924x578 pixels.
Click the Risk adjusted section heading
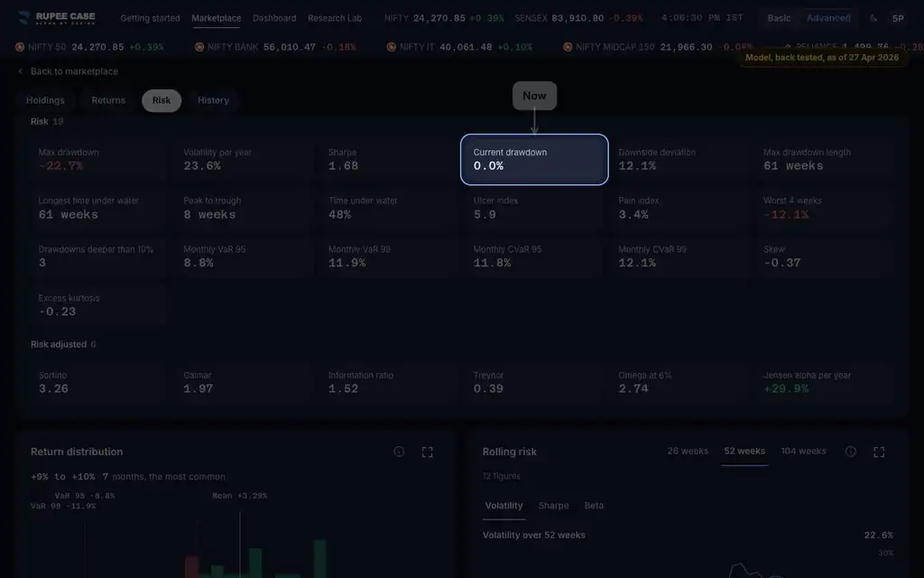pos(59,344)
